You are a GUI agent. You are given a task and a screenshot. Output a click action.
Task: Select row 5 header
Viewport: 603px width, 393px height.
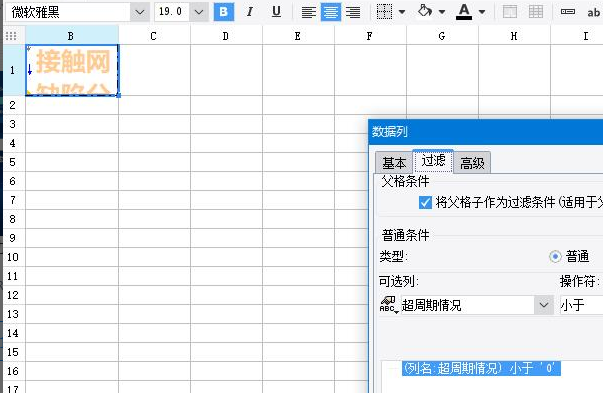click(14, 162)
